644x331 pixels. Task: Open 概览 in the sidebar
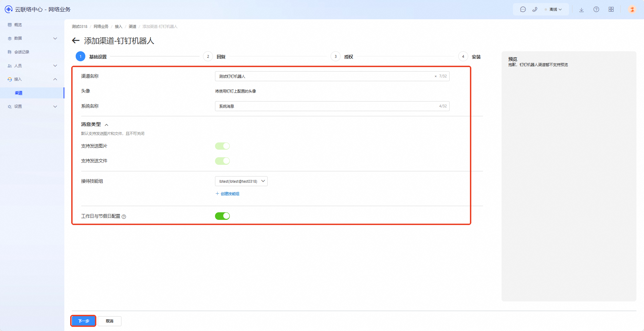pos(18,25)
